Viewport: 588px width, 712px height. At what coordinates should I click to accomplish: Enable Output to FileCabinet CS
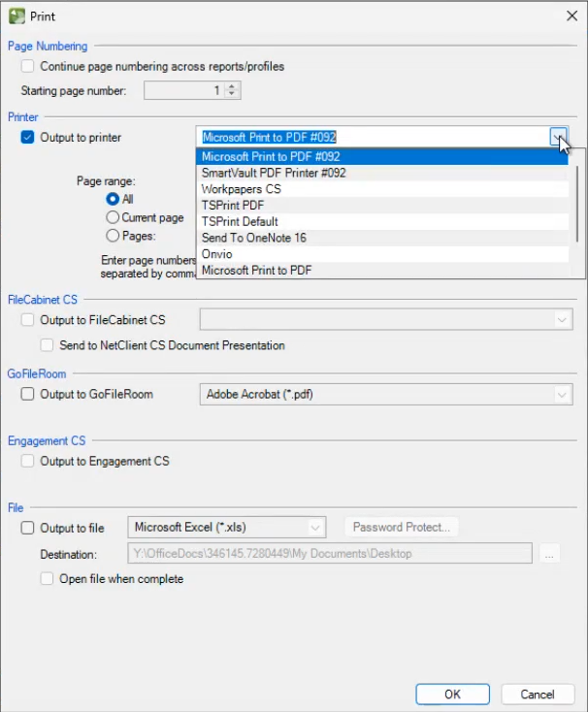[27, 320]
